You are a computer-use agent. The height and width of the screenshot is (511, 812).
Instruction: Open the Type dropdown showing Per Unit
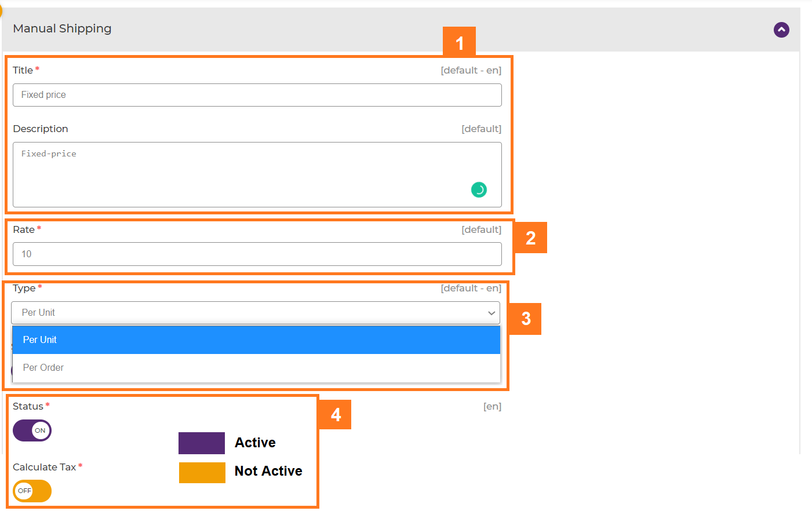coord(256,313)
